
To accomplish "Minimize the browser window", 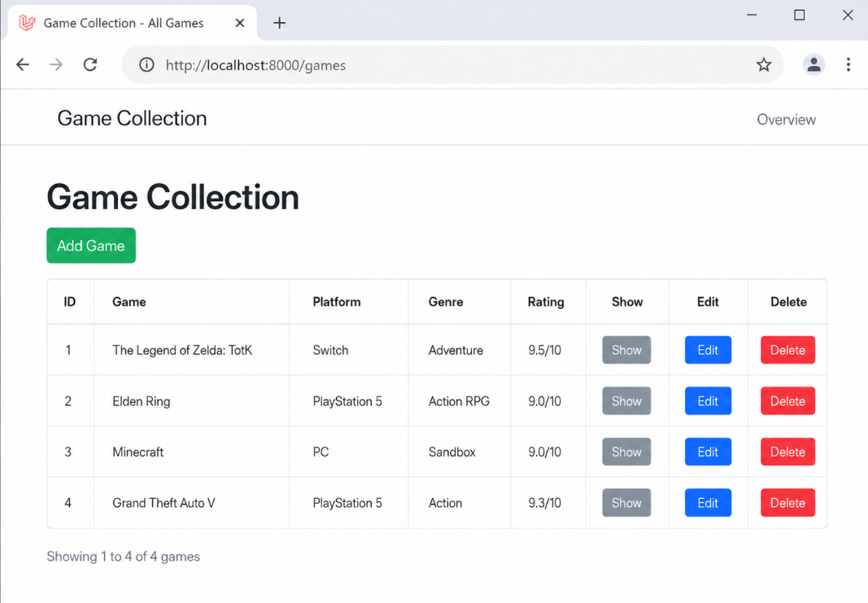I will pyautogui.click(x=751, y=15).
